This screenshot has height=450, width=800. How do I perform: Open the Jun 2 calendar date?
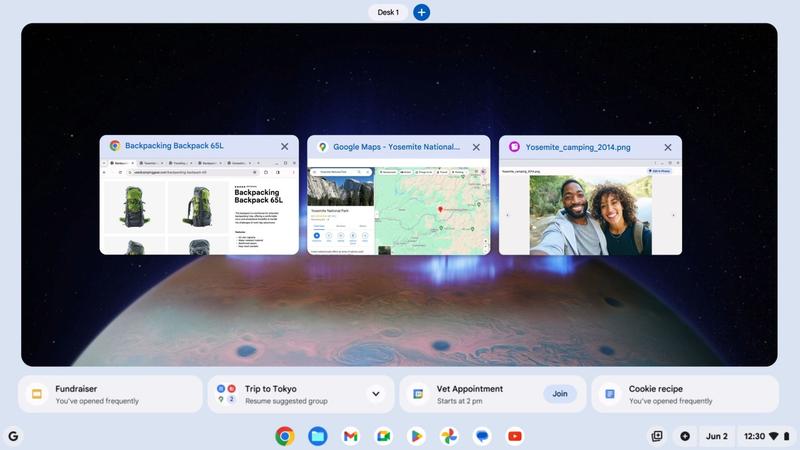point(717,436)
